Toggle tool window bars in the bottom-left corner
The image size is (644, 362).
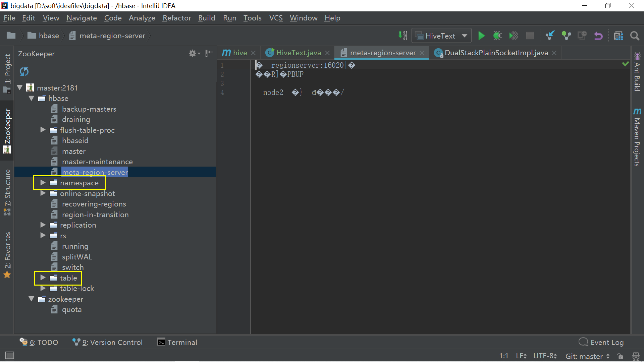coord(10,356)
